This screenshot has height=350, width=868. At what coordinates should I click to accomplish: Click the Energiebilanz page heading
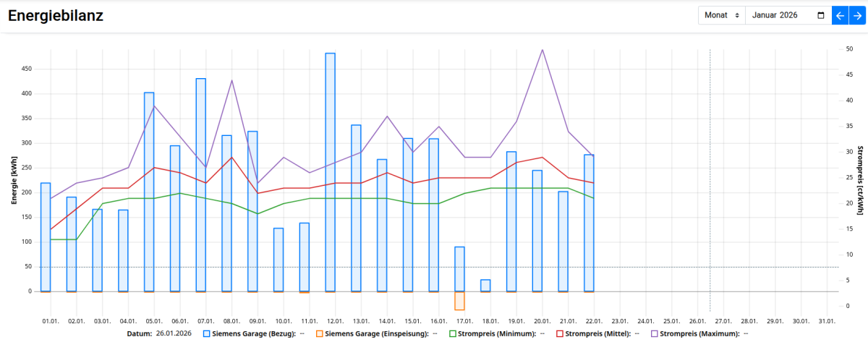click(56, 16)
